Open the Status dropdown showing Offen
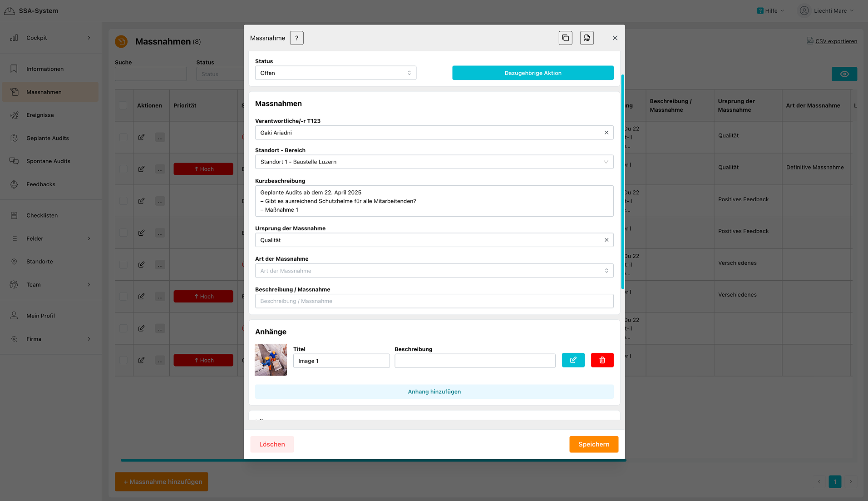The image size is (868, 501). pos(335,73)
